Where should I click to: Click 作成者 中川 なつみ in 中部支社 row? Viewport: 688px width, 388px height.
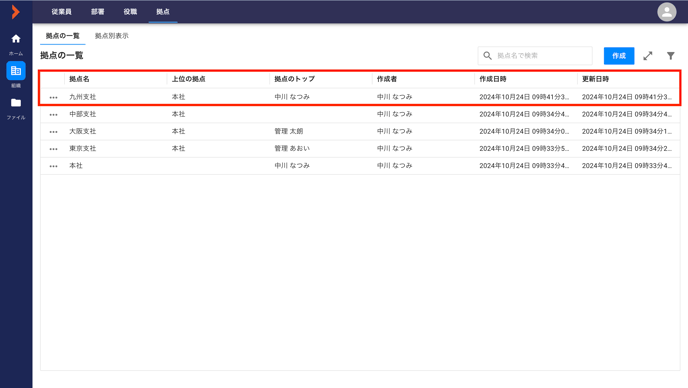(394, 114)
